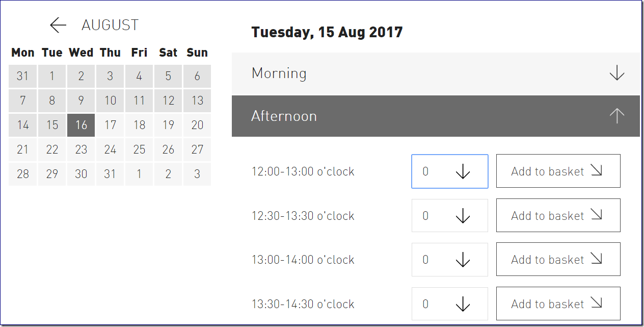The width and height of the screenshot is (644, 327).
Task: Choose Monday August 21 date
Action: [x=23, y=149]
